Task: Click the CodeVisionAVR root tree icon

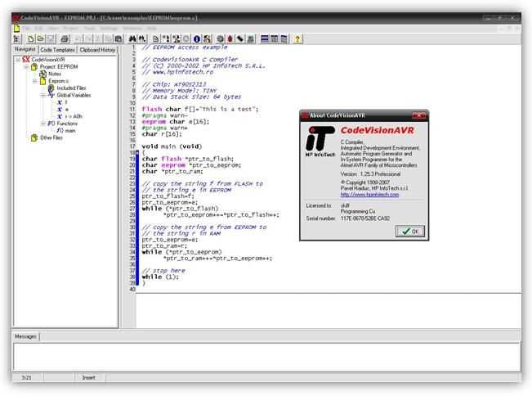Action: (x=26, y=60)
